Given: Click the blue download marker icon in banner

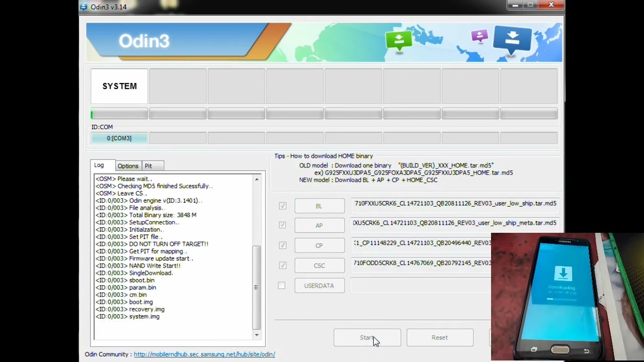Looking at the screenshot, I should point(512,39).
